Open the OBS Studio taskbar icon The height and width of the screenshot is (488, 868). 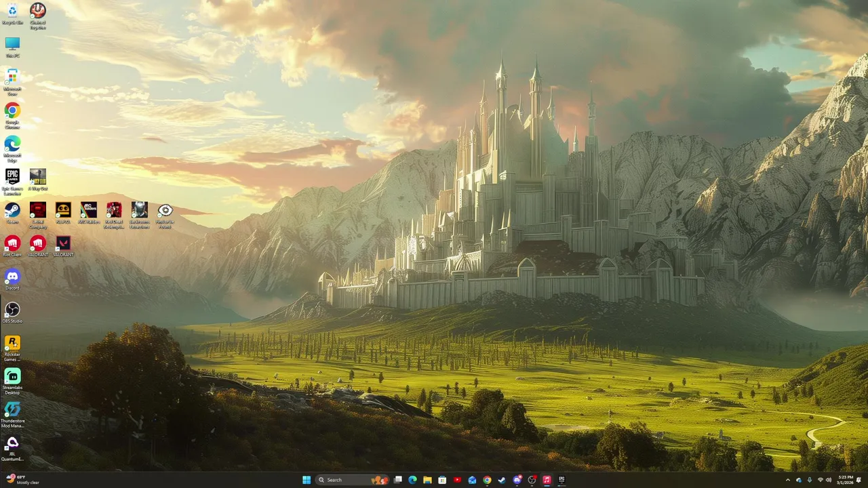click(532, 480)
